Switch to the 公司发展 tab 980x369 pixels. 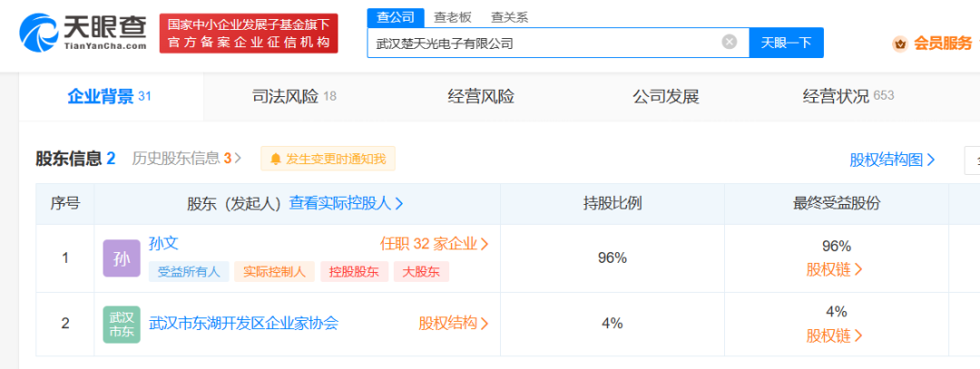tap(666, 97)
